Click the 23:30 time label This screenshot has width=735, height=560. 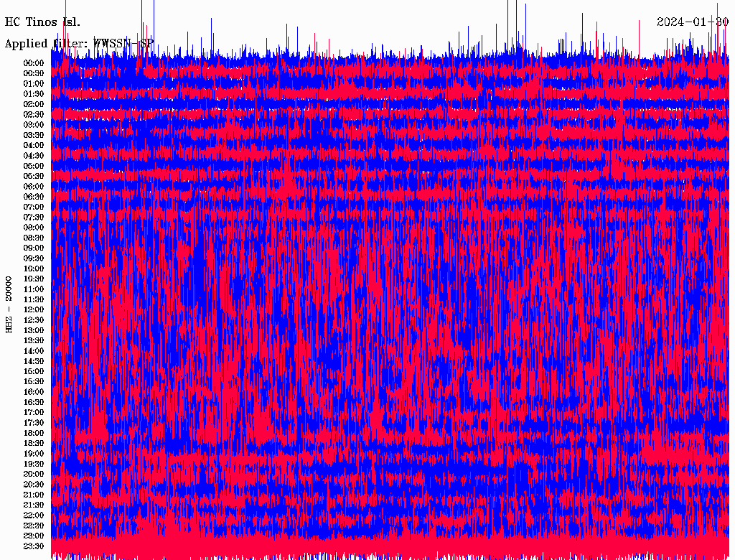(x=34, y=546)
